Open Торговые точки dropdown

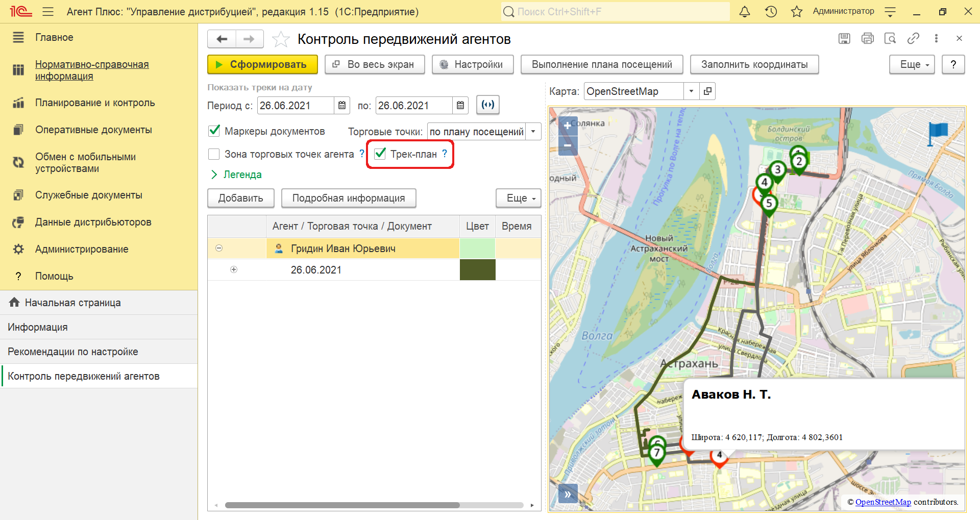[533, 132]
